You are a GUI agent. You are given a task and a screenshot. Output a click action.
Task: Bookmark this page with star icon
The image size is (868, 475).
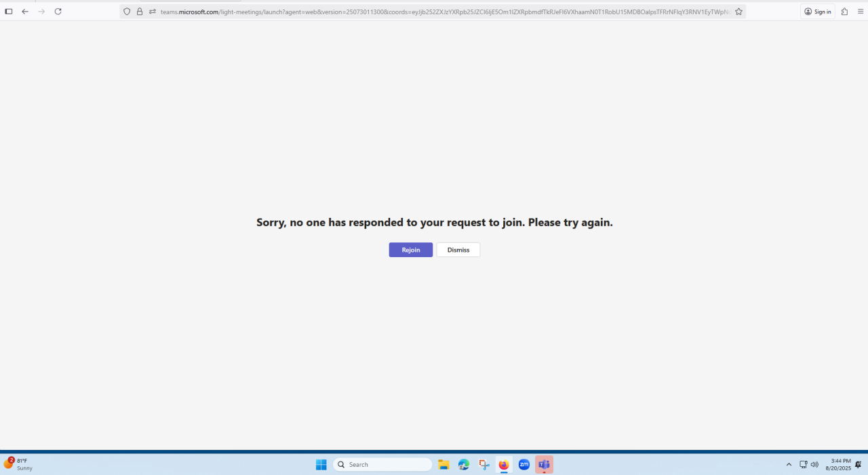738,12
